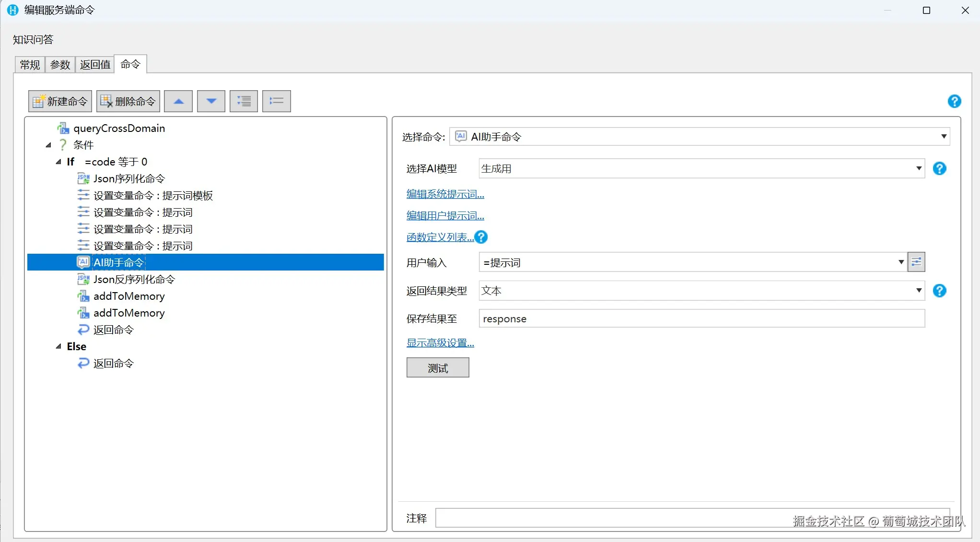This screenshot has width=980, height=542.
Task: Collapse the Else branch
Action: [x=58, y=346]
